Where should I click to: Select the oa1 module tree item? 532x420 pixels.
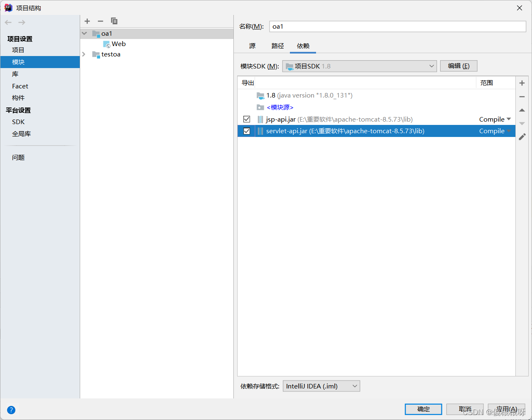(x=157, y=34)
